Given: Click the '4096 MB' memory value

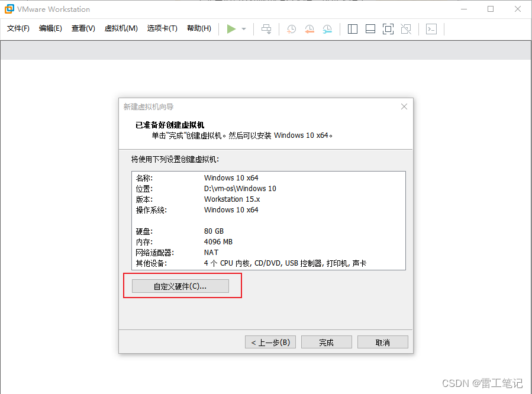Looking at the screenshot, I should click(218, 242).
